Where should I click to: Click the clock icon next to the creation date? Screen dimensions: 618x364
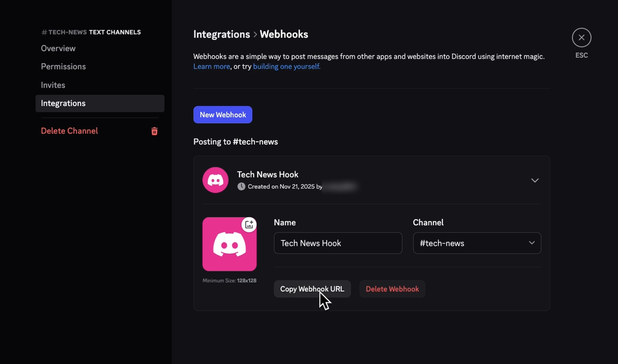click(x=241, y=186)
